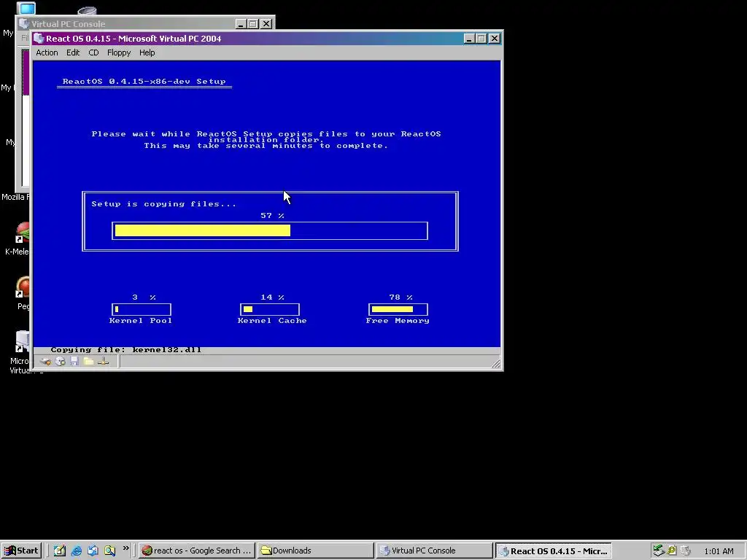
Task: Click the Virtual PC Console title bar icon
Action: (x=24, y=24)
